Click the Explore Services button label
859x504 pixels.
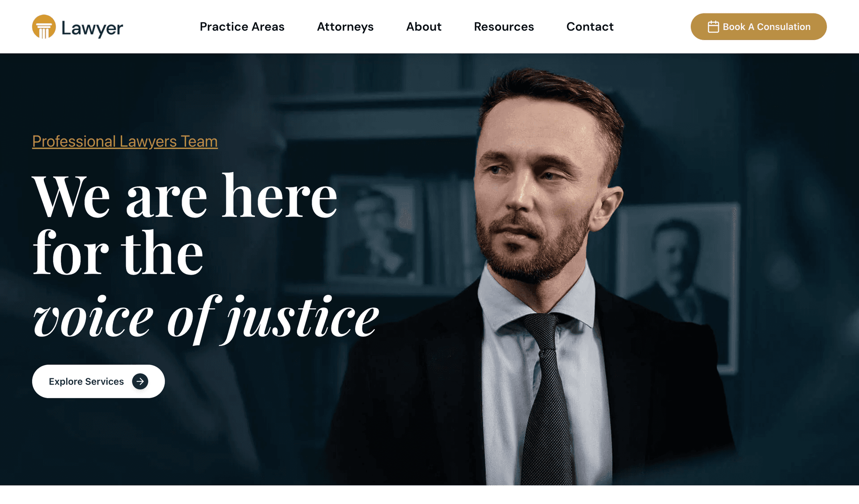[86, 381]
